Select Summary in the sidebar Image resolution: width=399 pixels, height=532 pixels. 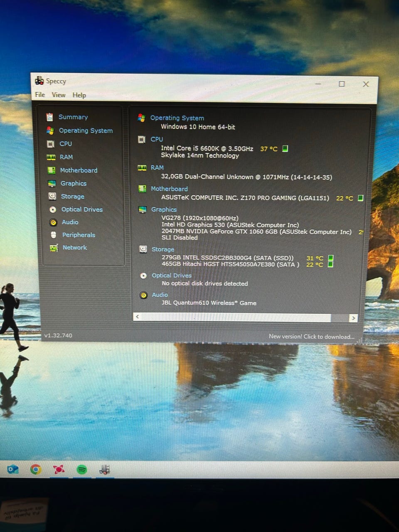pyautogui.click(x=73, y=117)
